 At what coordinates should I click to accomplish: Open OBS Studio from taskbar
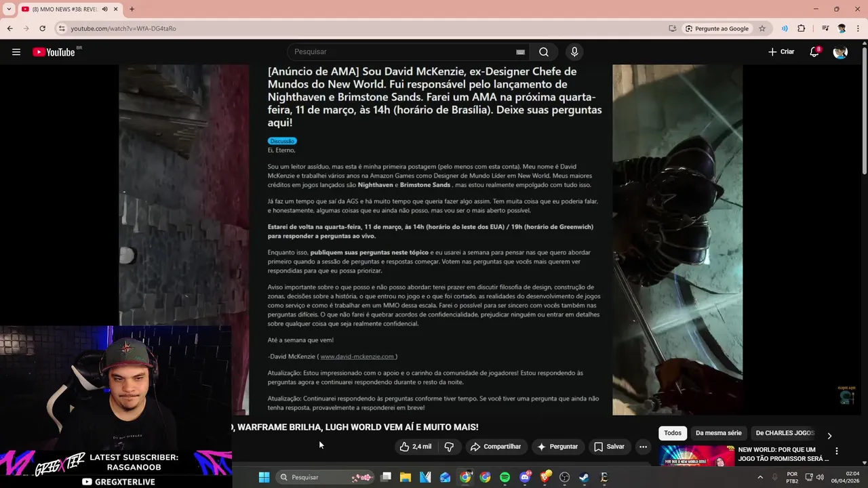564,477
